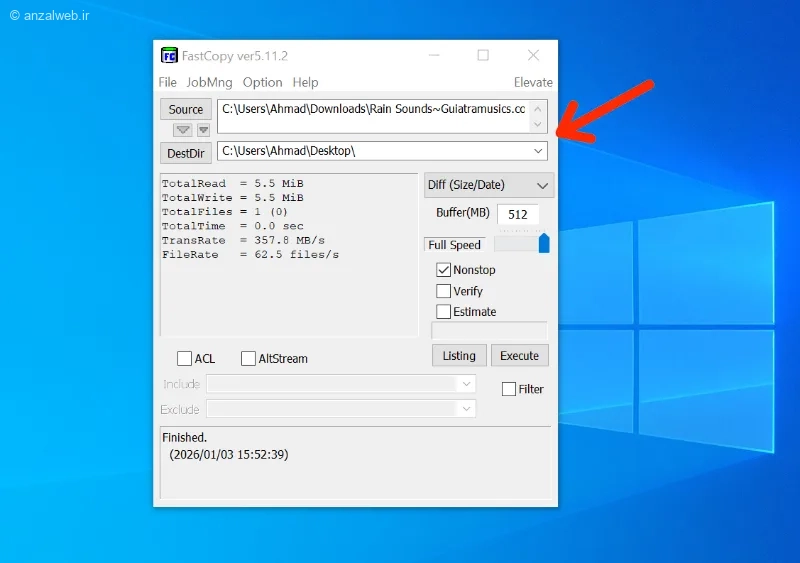
Task: Enable the Estimate checkbox
Action: 443,311
